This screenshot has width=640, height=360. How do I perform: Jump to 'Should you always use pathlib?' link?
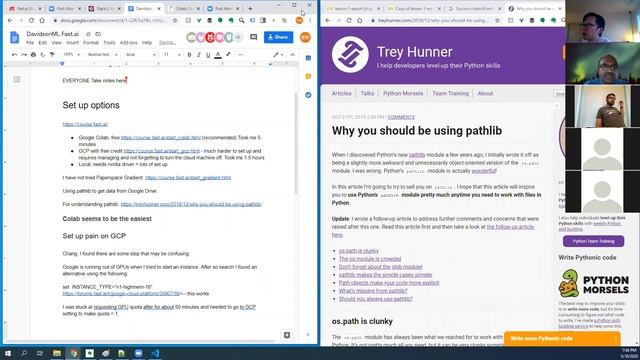point(376,299)
